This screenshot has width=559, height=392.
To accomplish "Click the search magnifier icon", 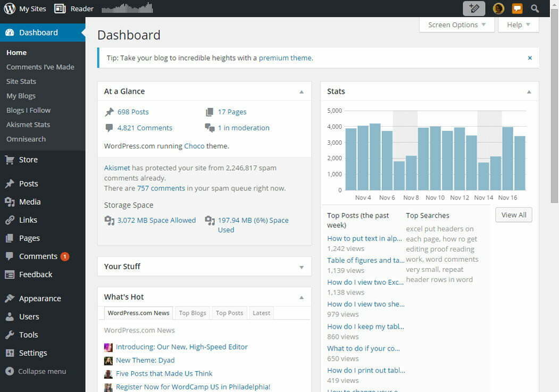I will (535, 9).
